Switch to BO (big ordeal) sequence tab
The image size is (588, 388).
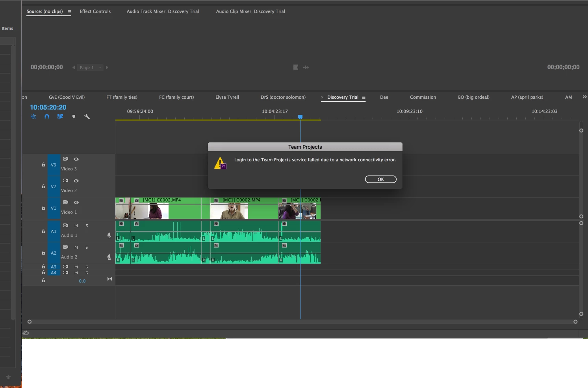point(474,97)
